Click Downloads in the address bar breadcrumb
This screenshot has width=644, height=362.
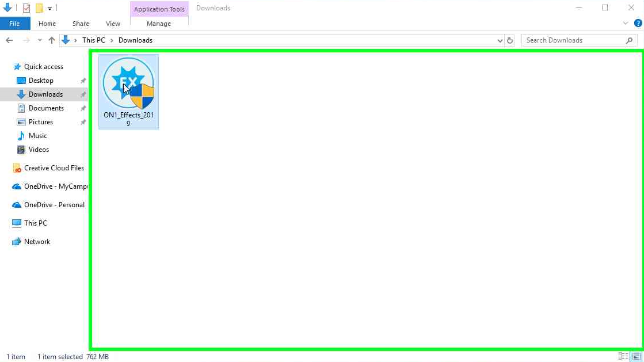136,40
